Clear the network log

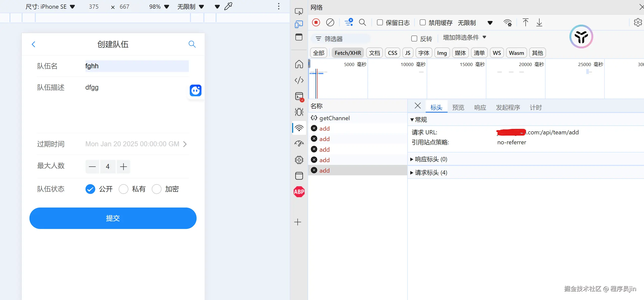pyautogui.click(x=330, y=23)
